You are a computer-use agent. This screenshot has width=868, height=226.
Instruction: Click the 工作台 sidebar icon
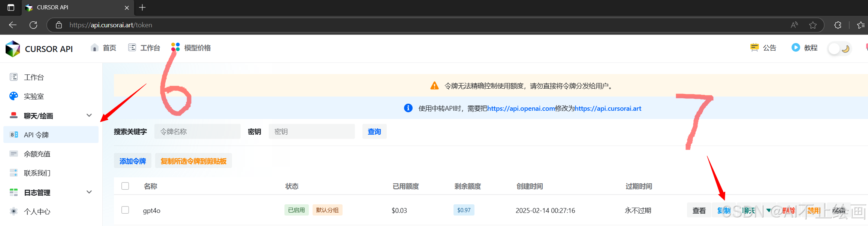point(14,77)
